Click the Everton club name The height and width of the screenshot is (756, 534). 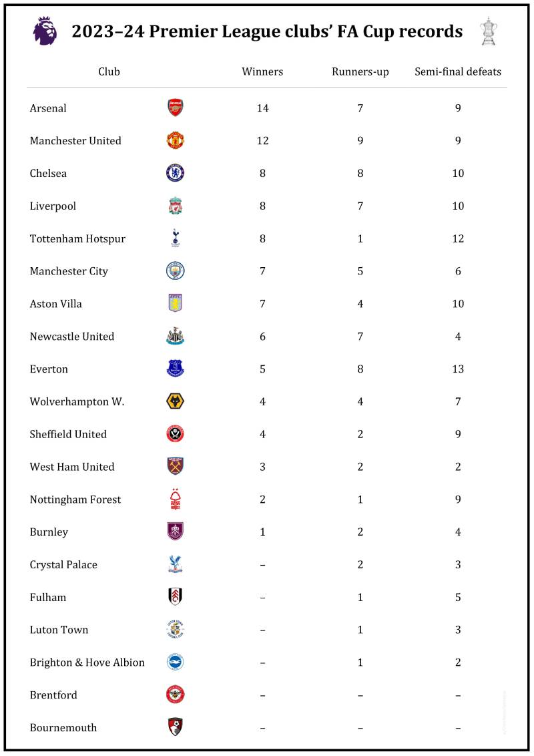point(49,369)
